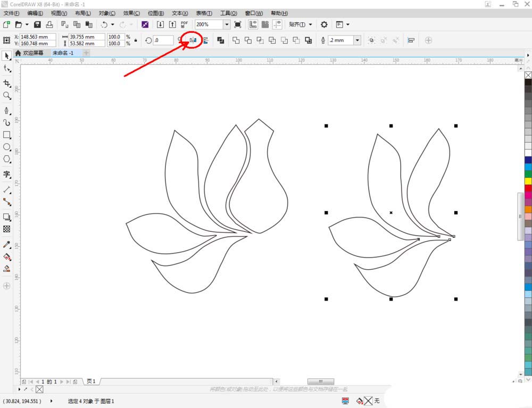532x408 pixels.
Task: Save the document using the floppy disk icon
Action: [37, 24]
